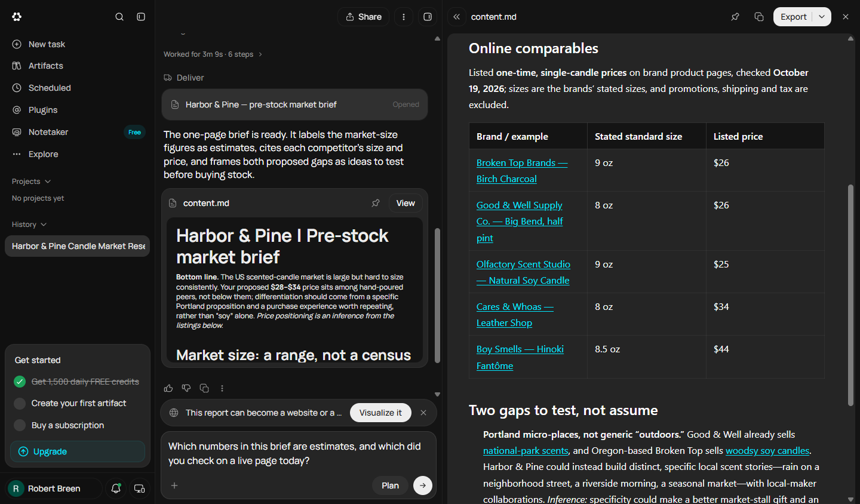Viewport: 860px width, 504px height.
Task: Open the Export dropdown arrow
Action: pyautogui.click(x=822, y=17)
